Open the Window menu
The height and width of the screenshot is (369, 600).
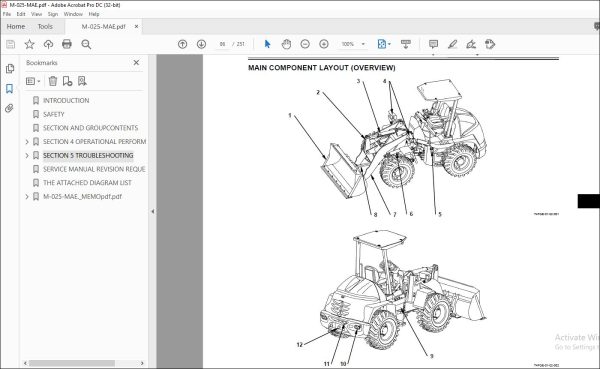73,14
